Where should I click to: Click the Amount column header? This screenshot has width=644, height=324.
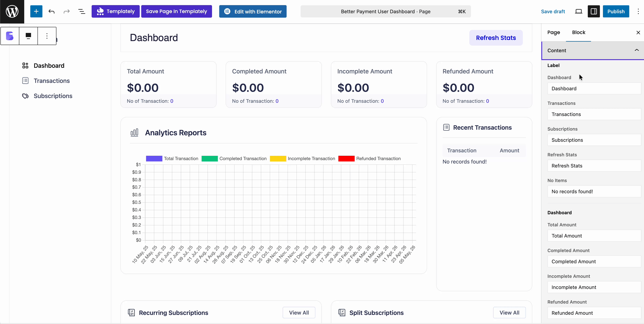509,150
